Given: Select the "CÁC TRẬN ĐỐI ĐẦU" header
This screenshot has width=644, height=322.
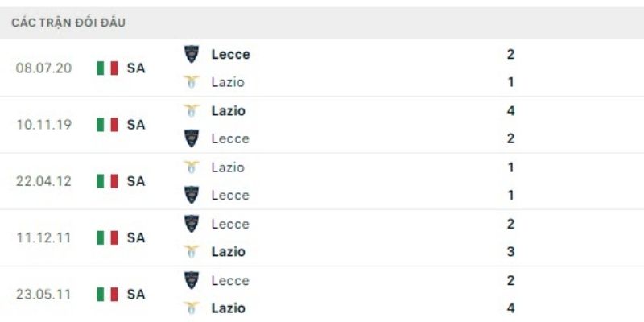Looking at the screenshot, I should pos(68,23).
